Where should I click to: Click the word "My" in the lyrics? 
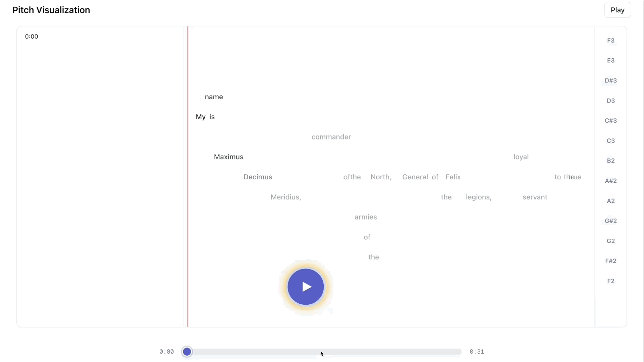point(201,117)
